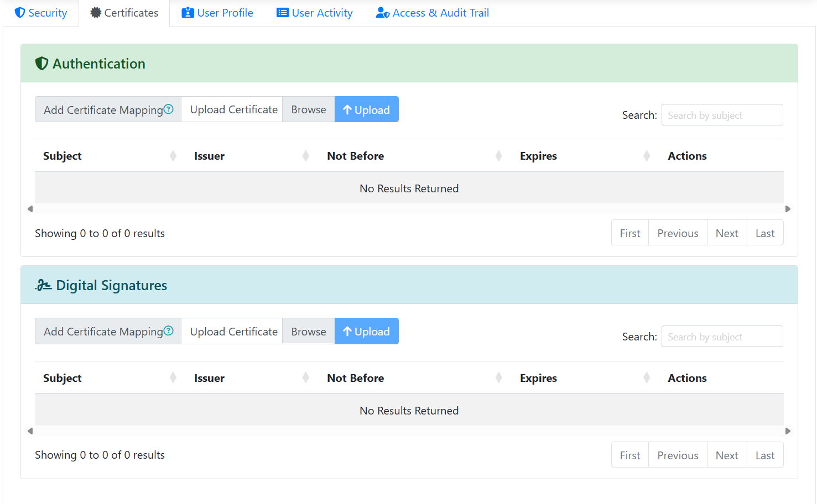The width and height of the screenshot is (817, 504).
Task: Open the User Activity tab
Action: 315,13
